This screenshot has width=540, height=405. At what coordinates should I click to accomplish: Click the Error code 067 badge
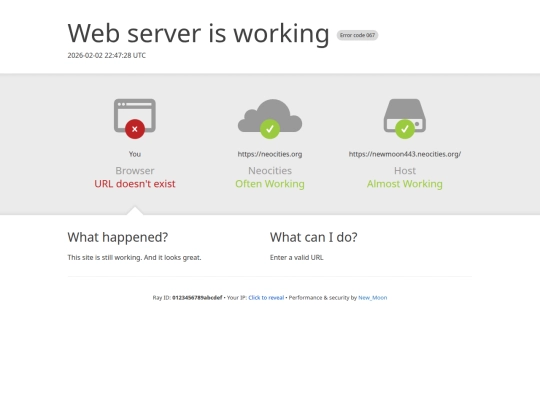click(x=357, y=35)
